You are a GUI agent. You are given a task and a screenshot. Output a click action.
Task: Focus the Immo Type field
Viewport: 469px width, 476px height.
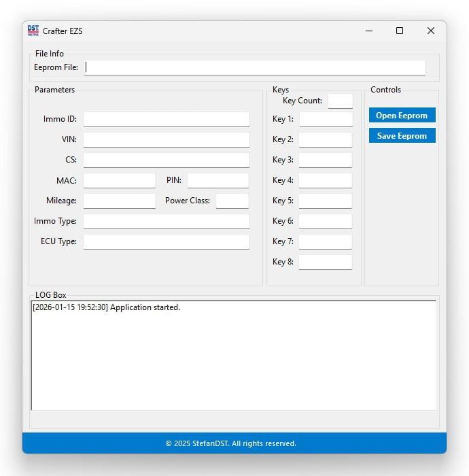166,221
